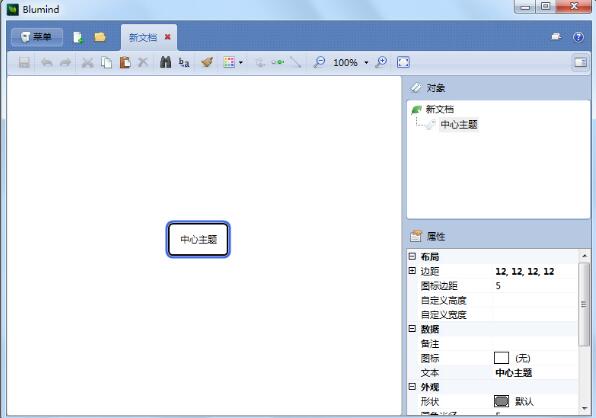Click the 100% zoom value
Viewport: 596px width, 418px height.
345,62
